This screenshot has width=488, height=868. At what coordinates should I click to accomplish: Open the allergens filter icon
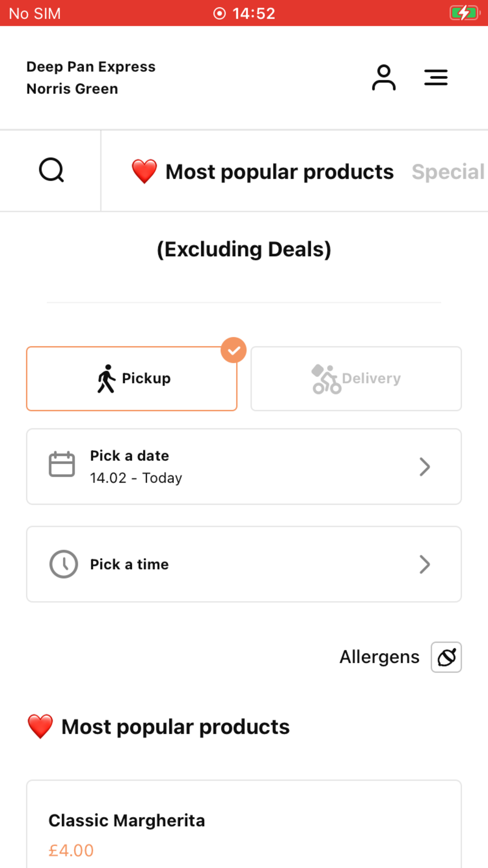point(446,657)
